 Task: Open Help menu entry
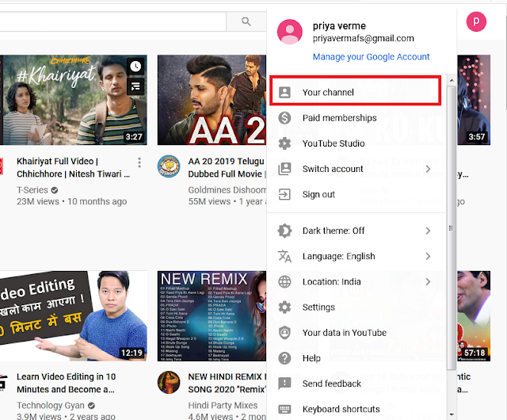click(x=357, y=358)
